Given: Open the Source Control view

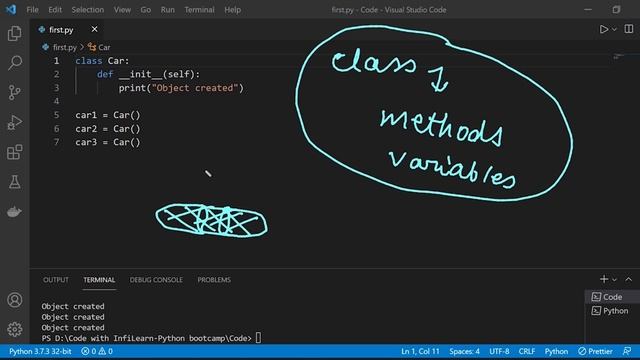Looking at the screenshot, I should (x=15, y=93).
